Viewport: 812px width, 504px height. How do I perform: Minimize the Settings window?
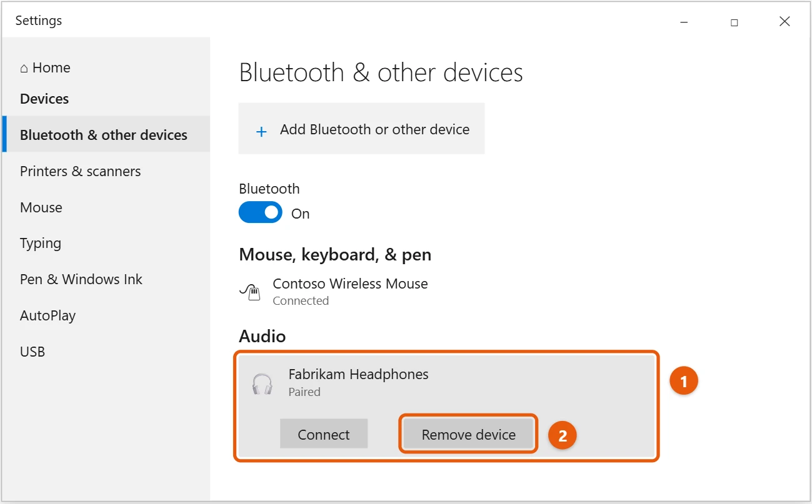684,22
